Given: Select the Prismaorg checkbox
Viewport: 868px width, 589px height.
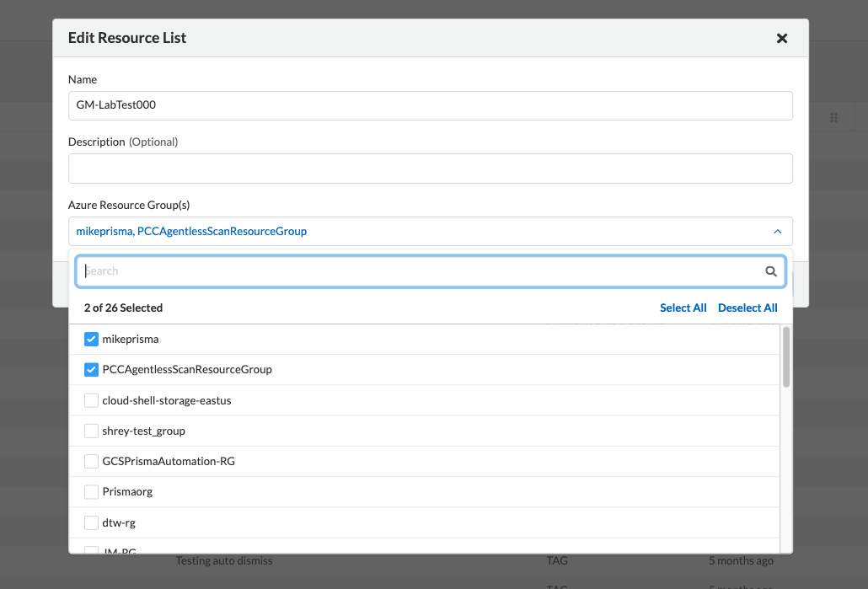Looking at the screenshot, I should (x=92, y=492).
